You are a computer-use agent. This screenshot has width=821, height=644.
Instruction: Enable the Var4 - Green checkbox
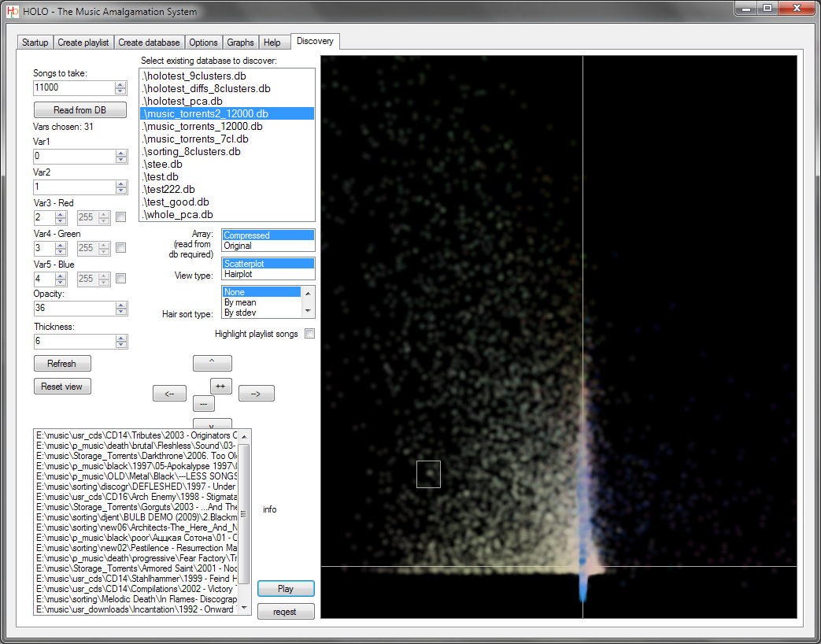(x=121, y=248)
